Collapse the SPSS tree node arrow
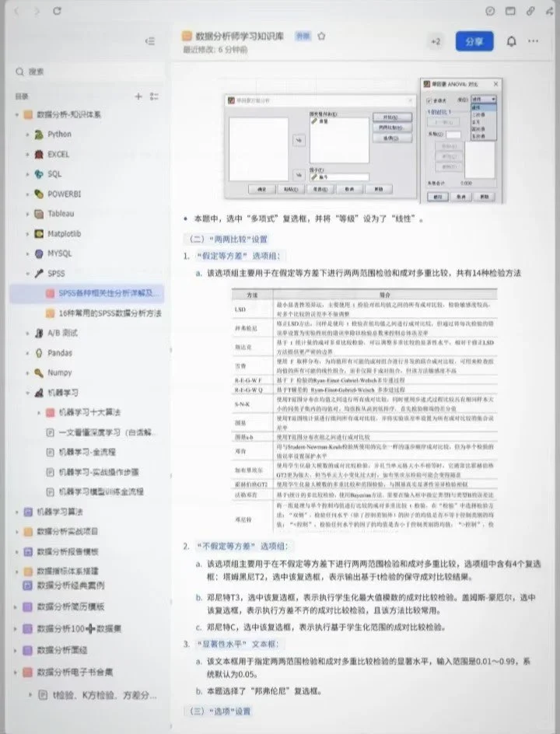Image resolution: width=560 pixels, height=734 pixels. [28, 274]
